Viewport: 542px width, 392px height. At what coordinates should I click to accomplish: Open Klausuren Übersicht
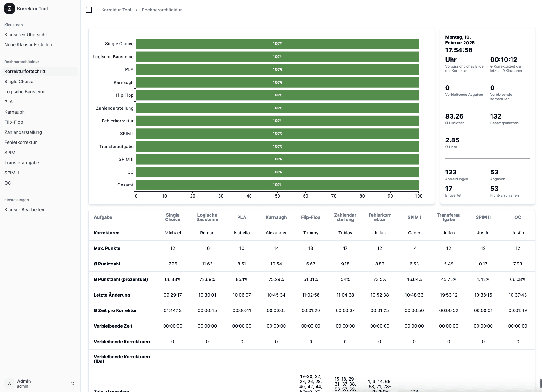[26, 35]
